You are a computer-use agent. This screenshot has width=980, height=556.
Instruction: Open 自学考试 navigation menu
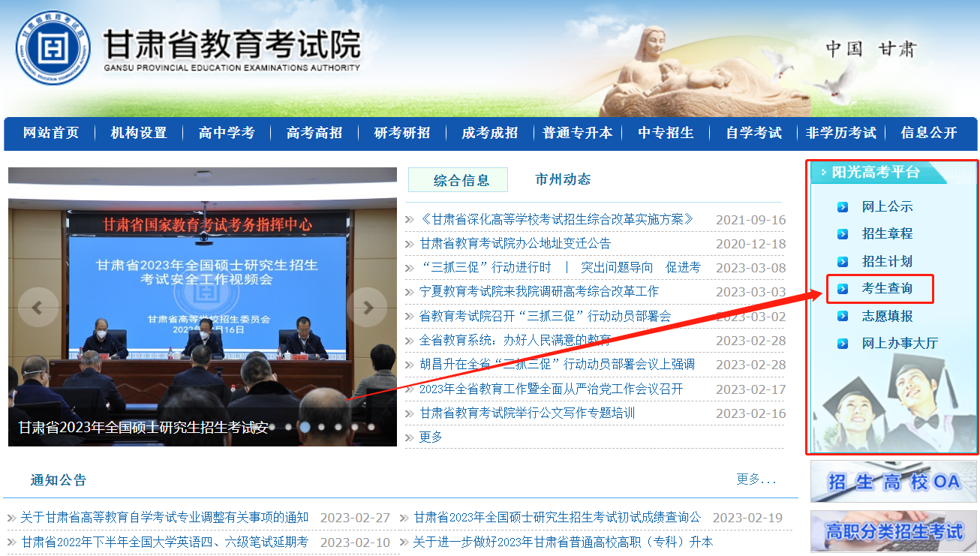pyautogui.click(x=753, y=133)
